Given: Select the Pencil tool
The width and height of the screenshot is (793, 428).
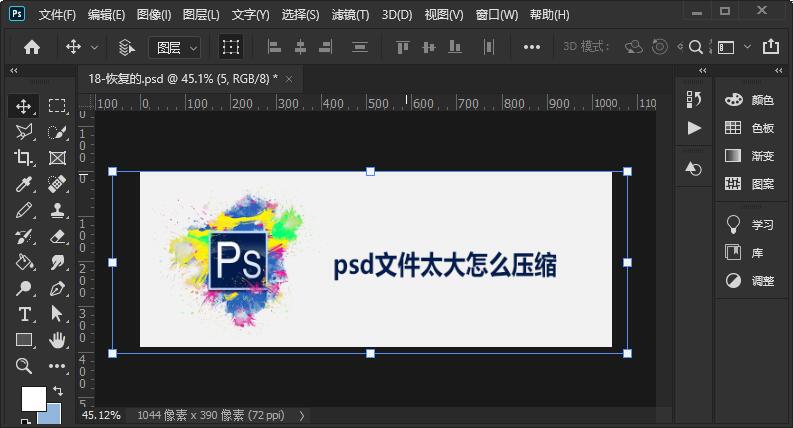Looking at the screenshot, I should (x=23, y=210).
